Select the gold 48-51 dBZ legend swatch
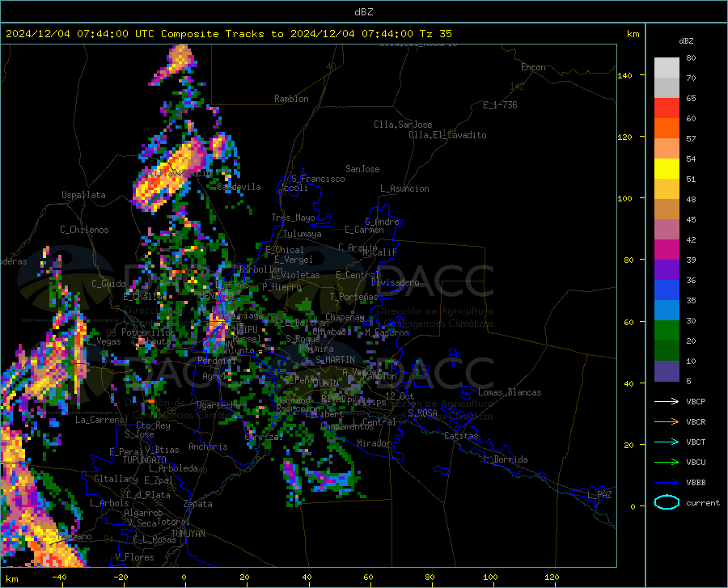Image resolution: width=728 pixels, height=588 pixels. (x=667, y=189)
